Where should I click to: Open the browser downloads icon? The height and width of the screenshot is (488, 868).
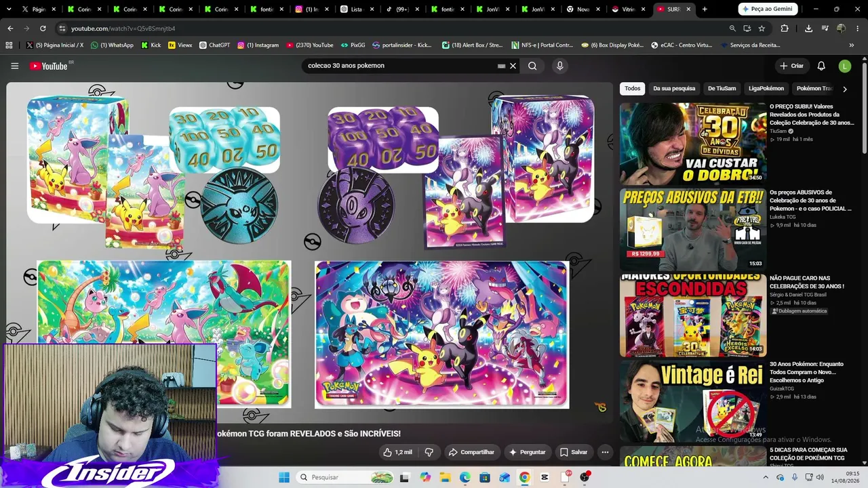808,28
